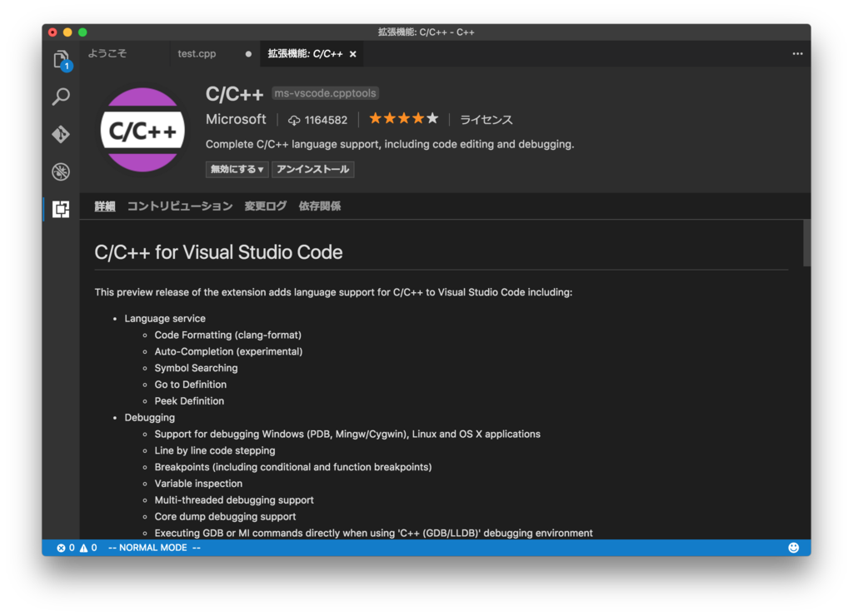Switch to the ようこそ tab
Screen dimensions: 853x616
pyautogui.click(x=107, y=53)
